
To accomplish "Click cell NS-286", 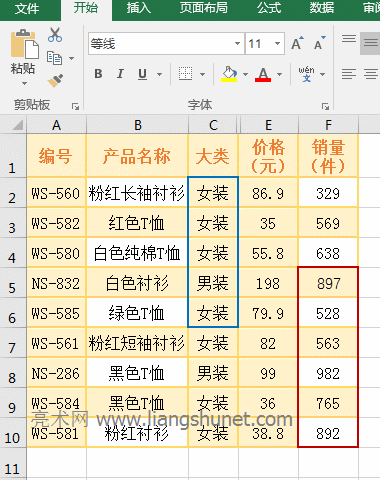I will tap(56, 373).
